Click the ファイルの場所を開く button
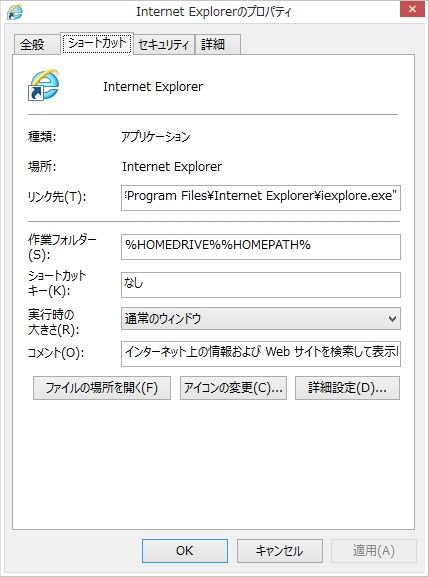The image size is (429, 577). pos(102,388)
